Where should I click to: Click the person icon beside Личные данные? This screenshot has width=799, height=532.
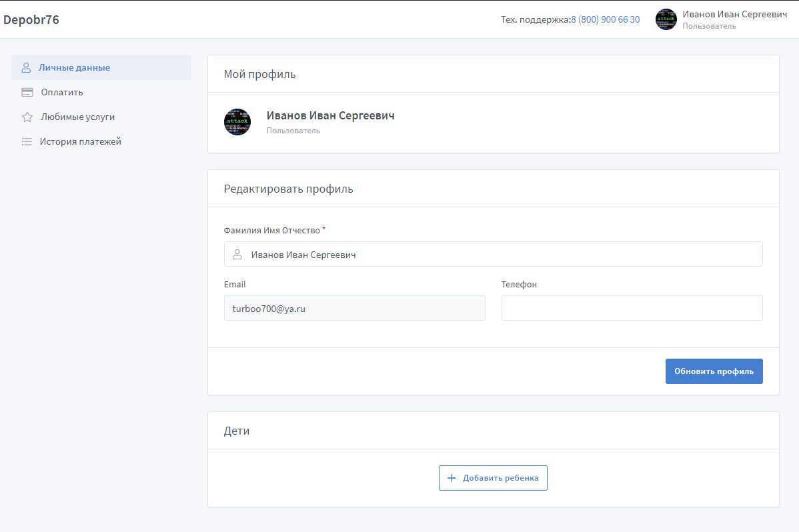27,67
